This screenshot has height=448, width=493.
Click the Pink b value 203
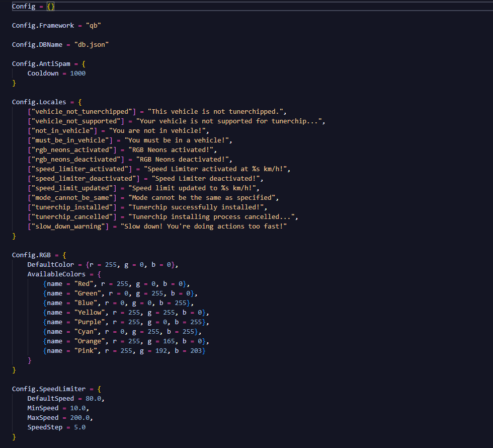[196, 351]
